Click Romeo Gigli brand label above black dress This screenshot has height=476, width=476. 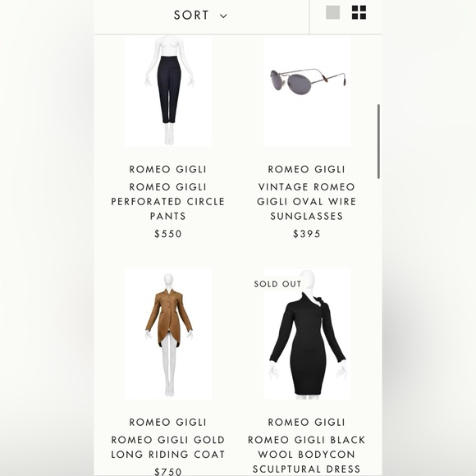pyautogui.click(x=307, y=423)
